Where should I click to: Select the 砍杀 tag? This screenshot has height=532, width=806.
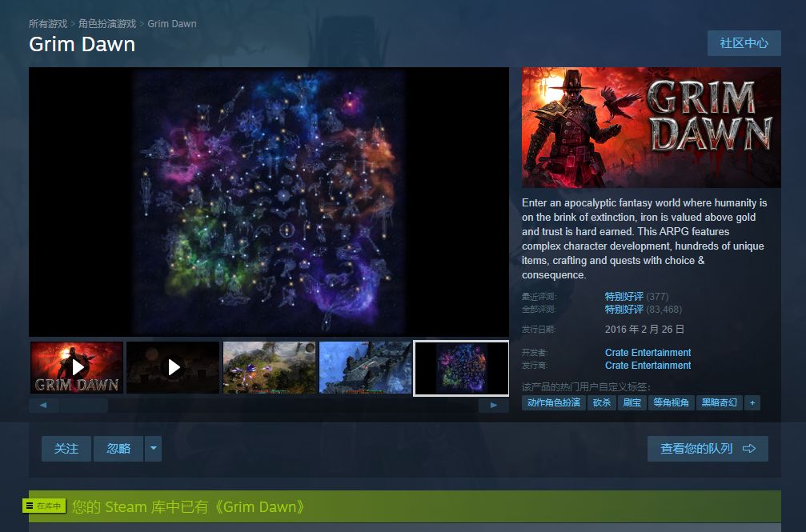[x=601, y=402]
